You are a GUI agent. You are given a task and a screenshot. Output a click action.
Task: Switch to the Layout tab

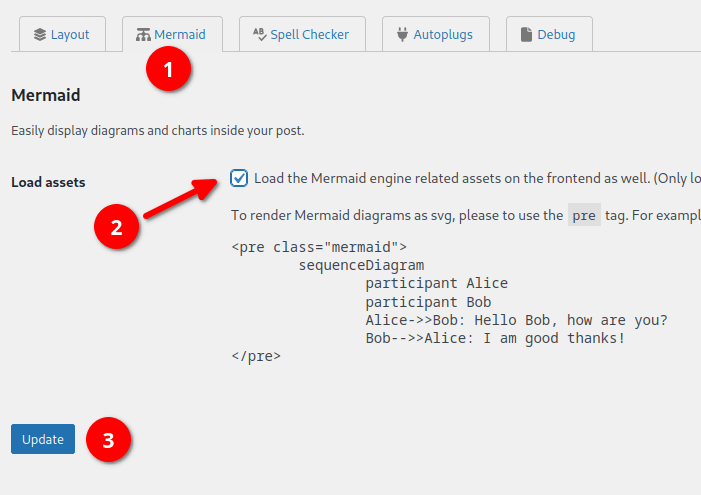62,34
